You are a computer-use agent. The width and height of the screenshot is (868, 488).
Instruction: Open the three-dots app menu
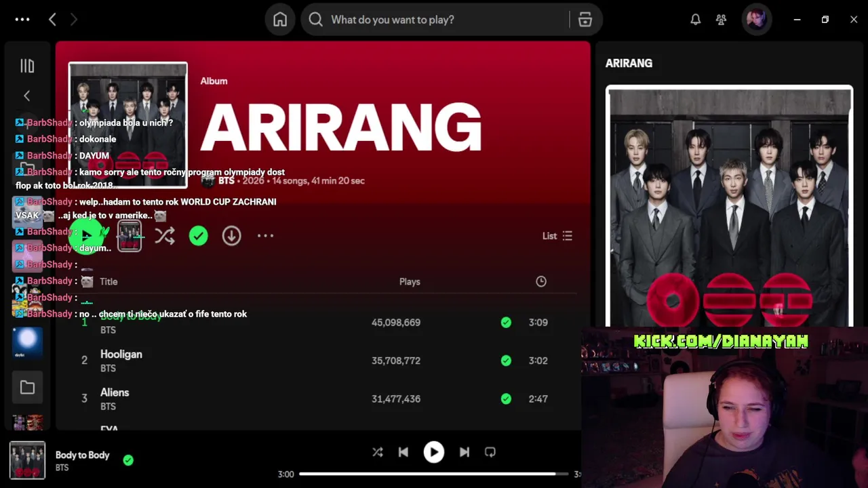(22, 20)
